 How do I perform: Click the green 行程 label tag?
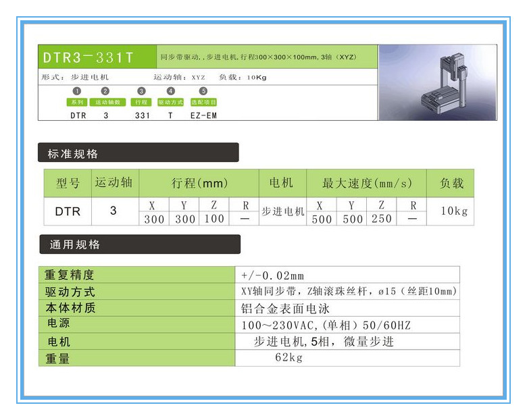coord(141,102)
